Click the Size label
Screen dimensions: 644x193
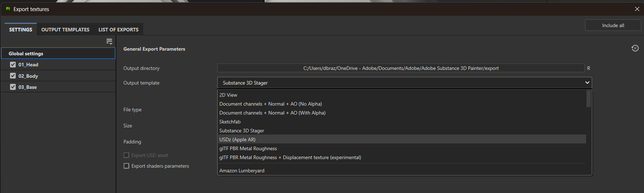[x=128, y=126]
